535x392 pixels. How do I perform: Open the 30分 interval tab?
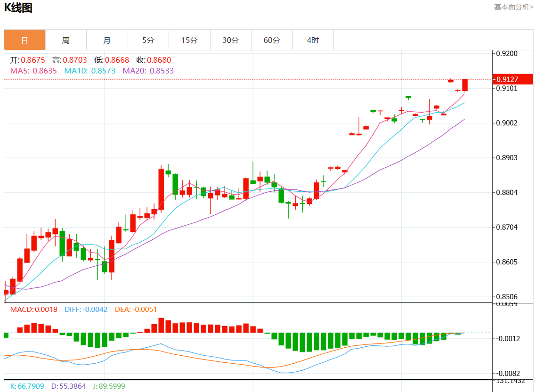tap(231, 40)
